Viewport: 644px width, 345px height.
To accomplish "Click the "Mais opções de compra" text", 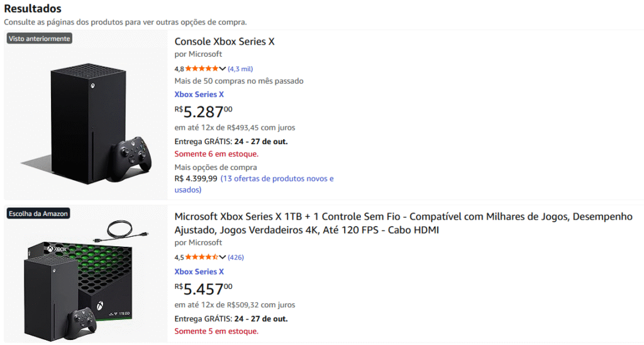I will point(216,167).
